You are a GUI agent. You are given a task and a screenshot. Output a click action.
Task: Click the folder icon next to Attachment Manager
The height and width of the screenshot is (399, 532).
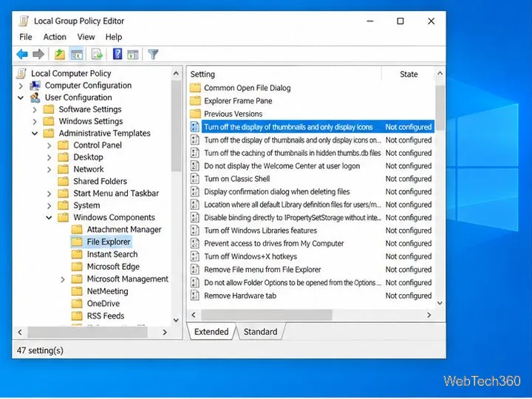(77, 229)
